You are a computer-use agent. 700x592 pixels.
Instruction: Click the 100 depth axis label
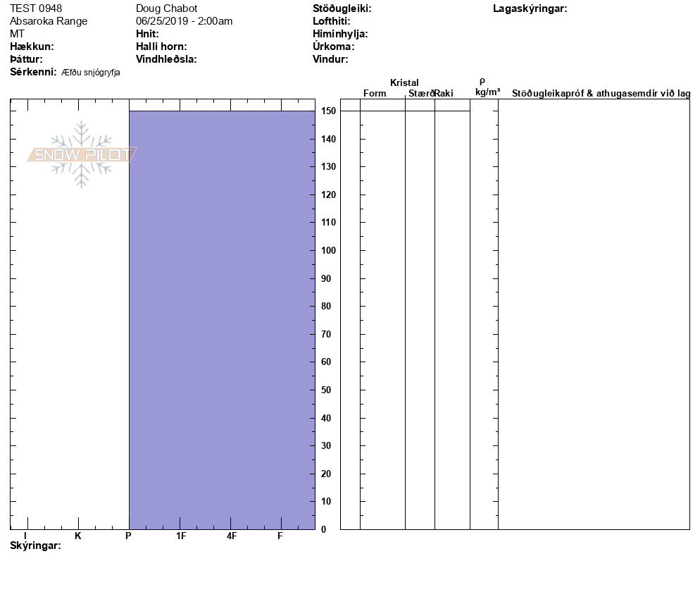coord(329,251)
